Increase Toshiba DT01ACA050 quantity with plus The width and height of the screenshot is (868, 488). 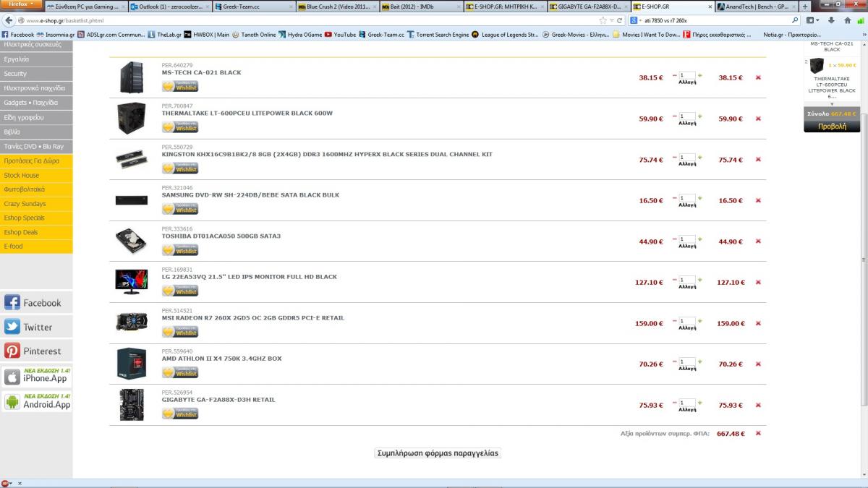[699, 239]
